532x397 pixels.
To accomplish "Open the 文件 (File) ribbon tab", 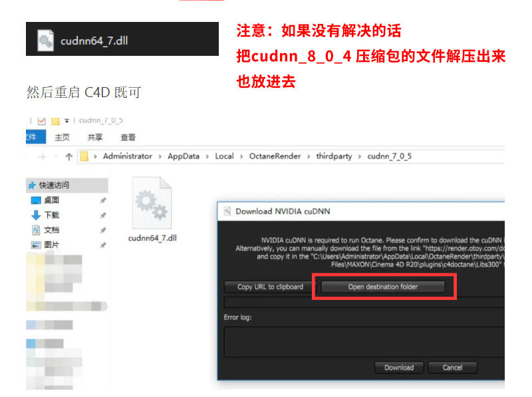I will [x=36, y=137].
